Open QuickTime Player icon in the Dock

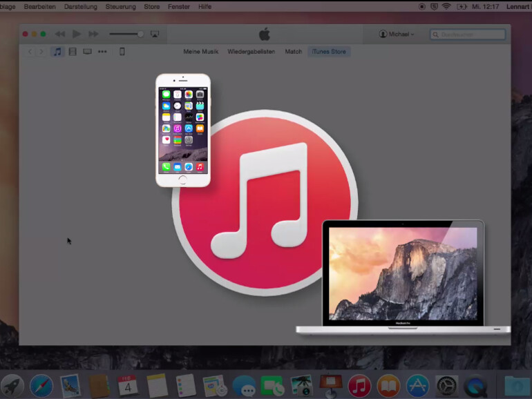tap(475, 386)
